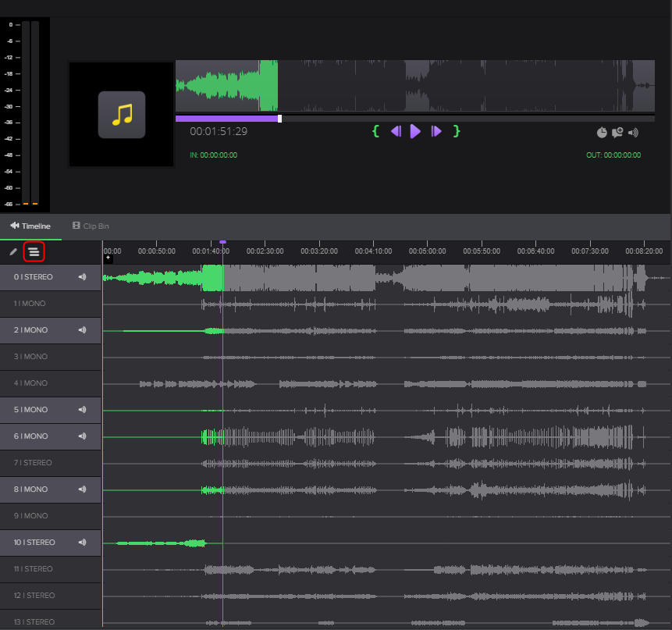The height and width of the screenshot is (630, 672).
Task: Select the pencil edit tool
Action: [13, 251]
